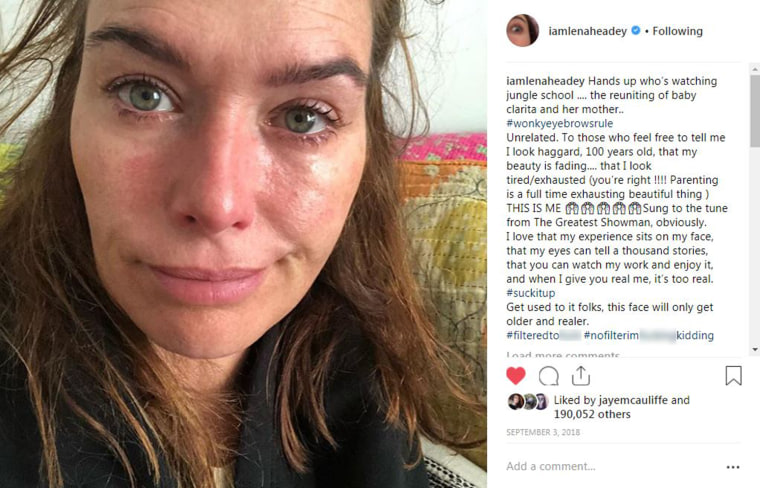
Task: Click the blue verified badge icon
Action: 635,31
